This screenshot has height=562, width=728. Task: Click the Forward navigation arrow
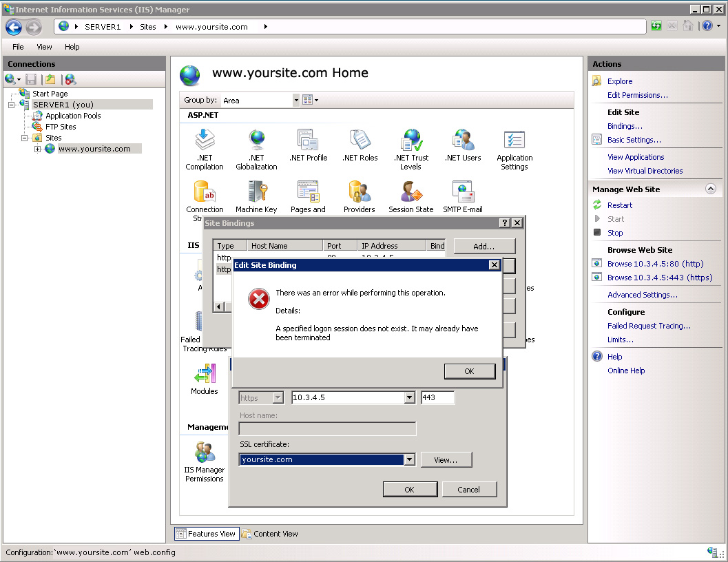(34, 28)
